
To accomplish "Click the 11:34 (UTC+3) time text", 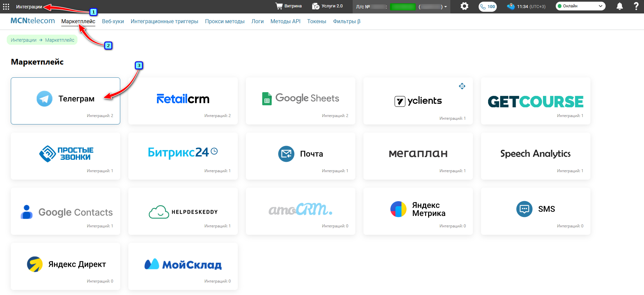I will pyautogui.click(x=532, y=6).
